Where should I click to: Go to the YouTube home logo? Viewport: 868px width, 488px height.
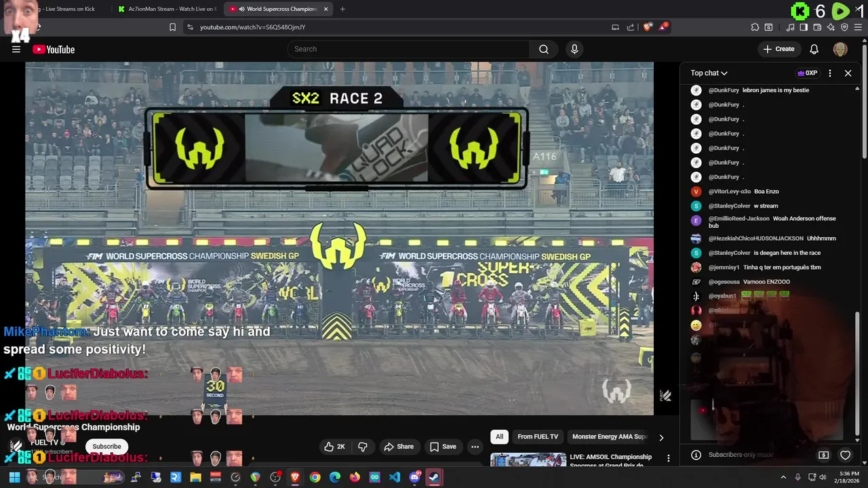tap(54, 49)
